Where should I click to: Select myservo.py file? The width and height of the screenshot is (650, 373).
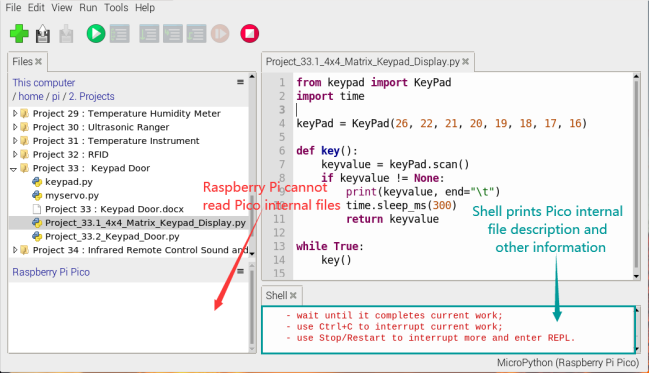72,195
